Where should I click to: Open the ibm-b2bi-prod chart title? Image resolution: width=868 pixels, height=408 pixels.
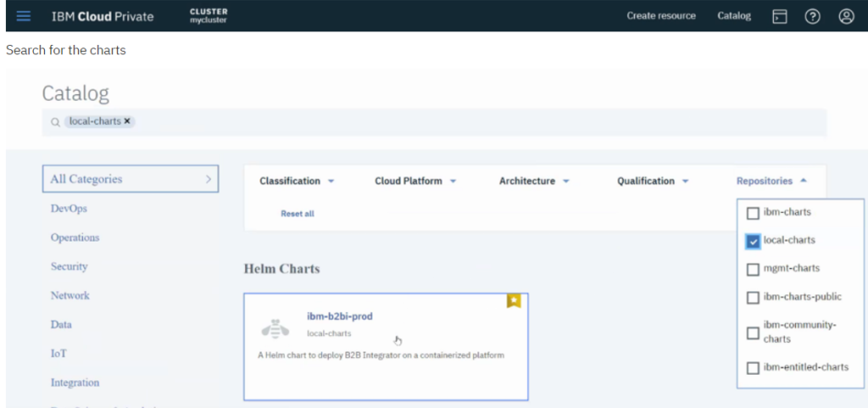click(x=340, y=316)
